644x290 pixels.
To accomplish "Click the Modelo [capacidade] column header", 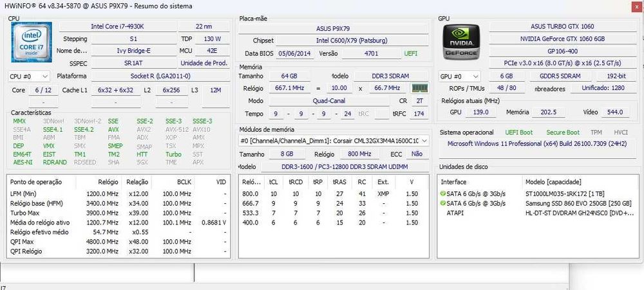I will point(581,182).
